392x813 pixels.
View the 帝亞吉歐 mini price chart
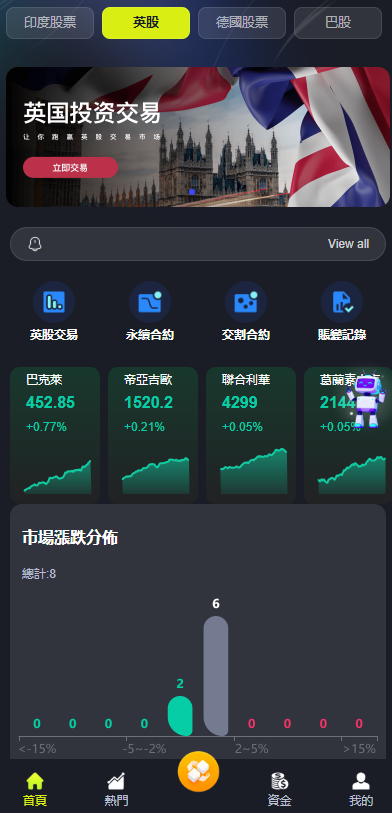coord(156,475)
